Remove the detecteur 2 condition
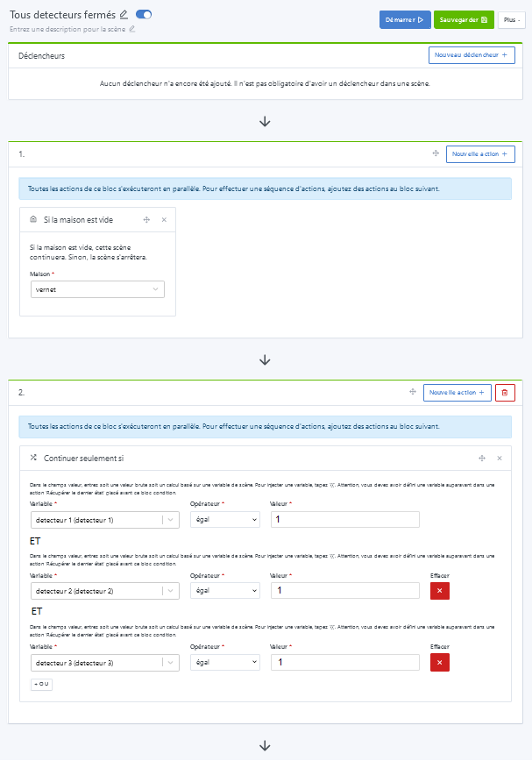 click(x=439, y=591)
